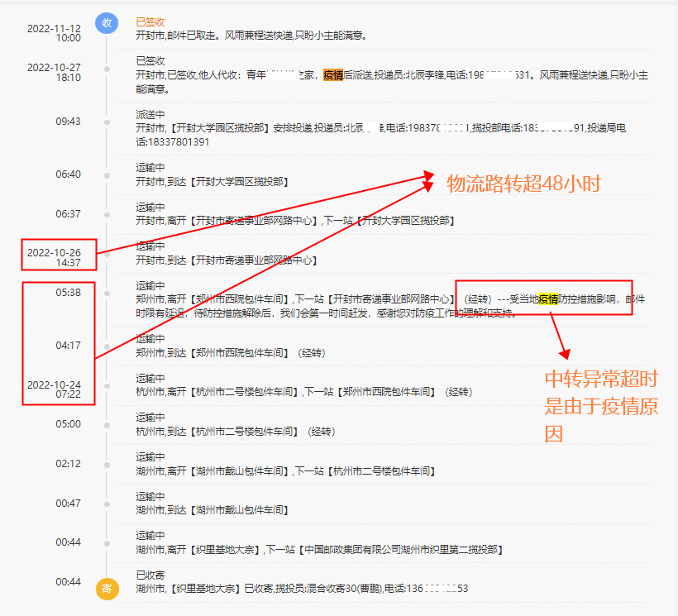Image resolution: width=678 pixels, height=616 pixels.
Task: Click the timeline dot beside the 00:47 湖州 entry
Action: coord(105,503)
